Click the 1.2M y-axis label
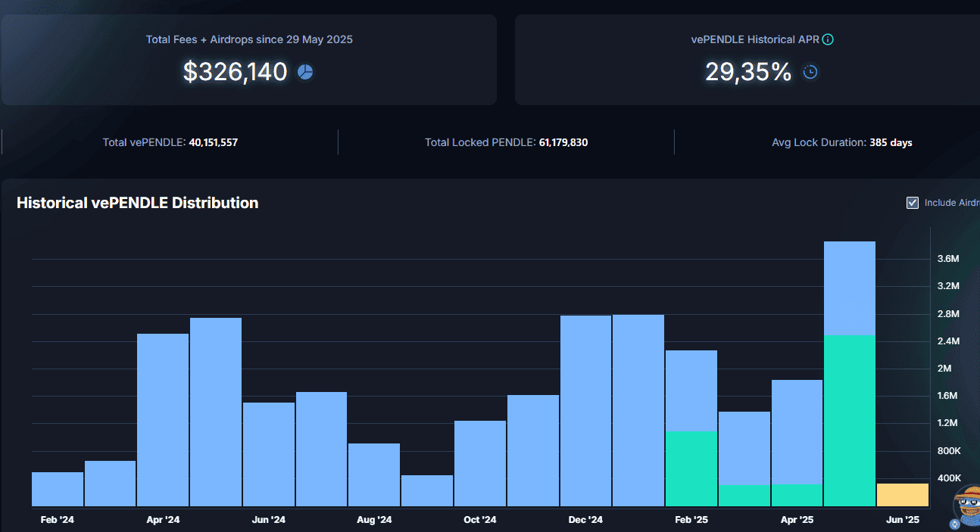 point(948,423)
